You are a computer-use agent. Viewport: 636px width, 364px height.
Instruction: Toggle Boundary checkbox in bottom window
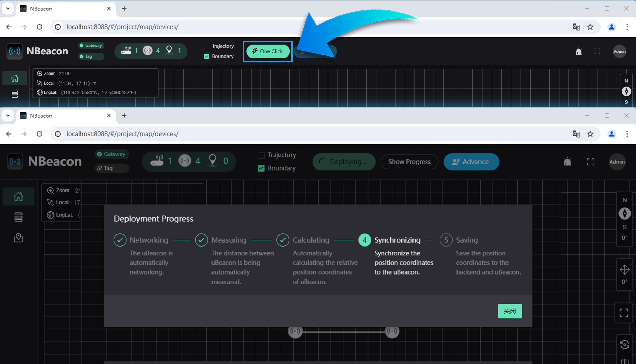(x=261, y=168)
